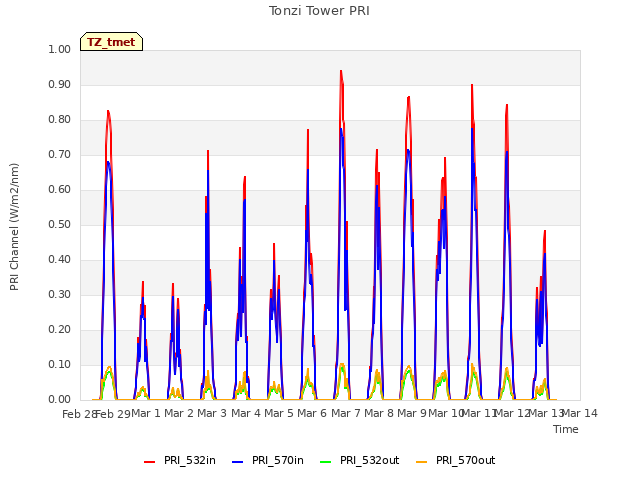The height and width of the screenshot is (480, 640).
Task: Click the 0.00 y-axis tick label
Action: 60,400
